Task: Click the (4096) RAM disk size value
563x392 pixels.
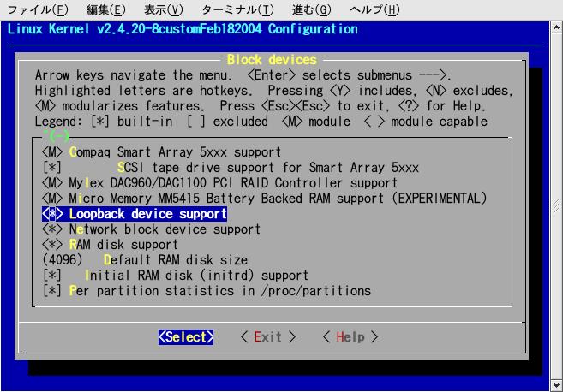Action: point(63,260)
